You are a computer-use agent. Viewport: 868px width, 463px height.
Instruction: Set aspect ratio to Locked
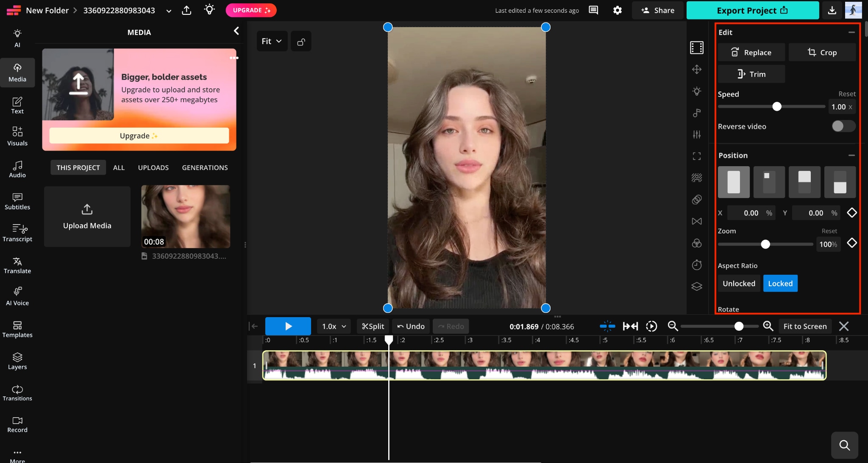click(780, 283)
